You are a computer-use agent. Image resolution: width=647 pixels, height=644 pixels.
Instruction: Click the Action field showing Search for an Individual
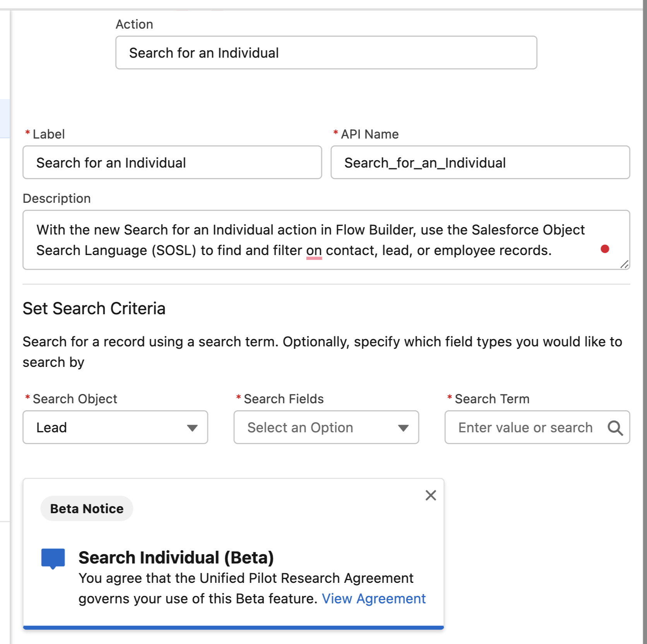tap(326, 53)
